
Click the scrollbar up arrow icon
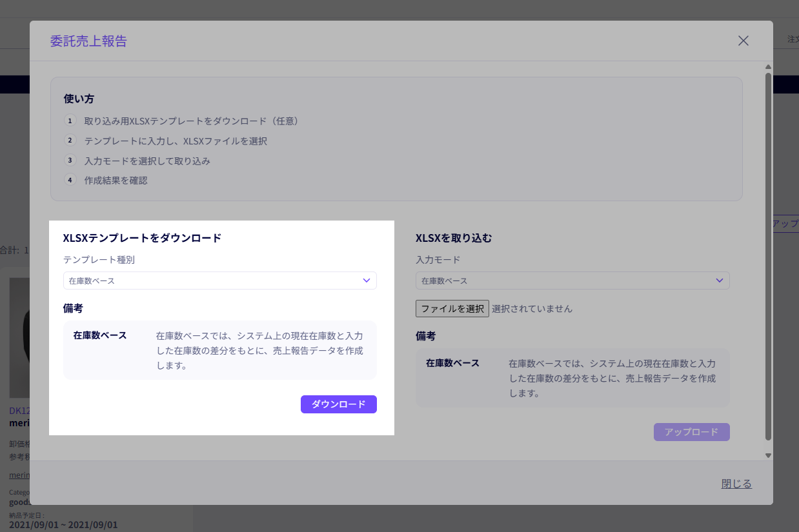point(768,66)
